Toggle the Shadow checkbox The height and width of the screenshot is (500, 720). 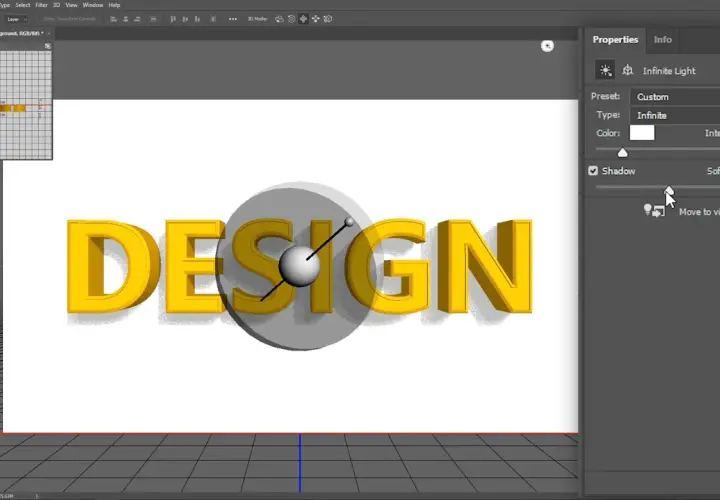coord(593,171)
